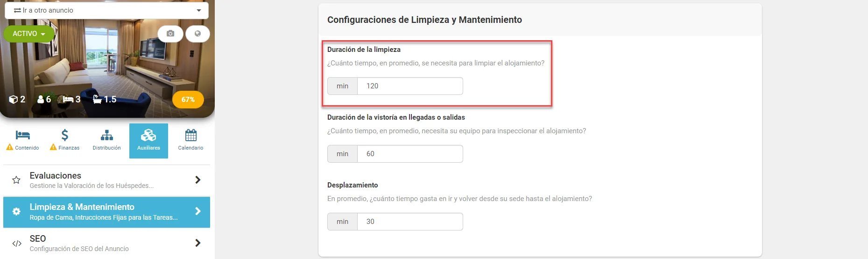The height and width of the screenshot is (259, 868).
Task: Open the Evaluaciones menu item
Action: [x=106, y=180]
